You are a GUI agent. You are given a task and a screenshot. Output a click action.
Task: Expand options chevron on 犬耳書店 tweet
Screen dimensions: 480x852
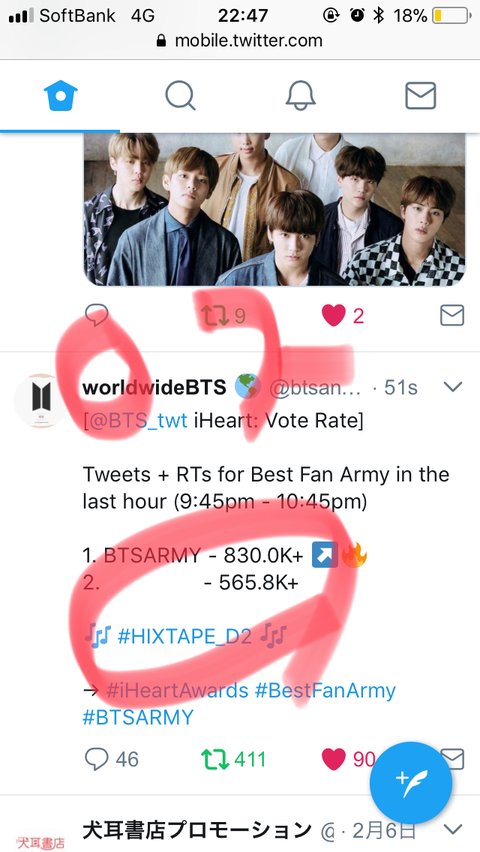pos(453,829)
